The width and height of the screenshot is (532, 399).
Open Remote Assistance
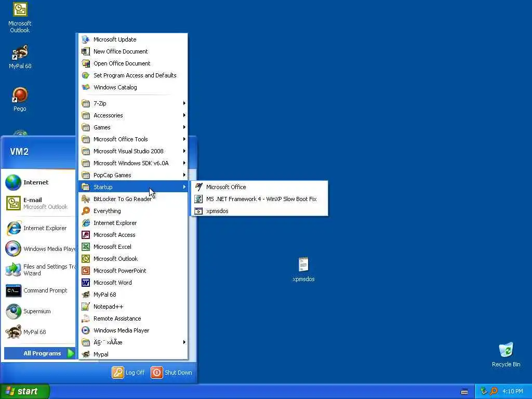point(133,318)
